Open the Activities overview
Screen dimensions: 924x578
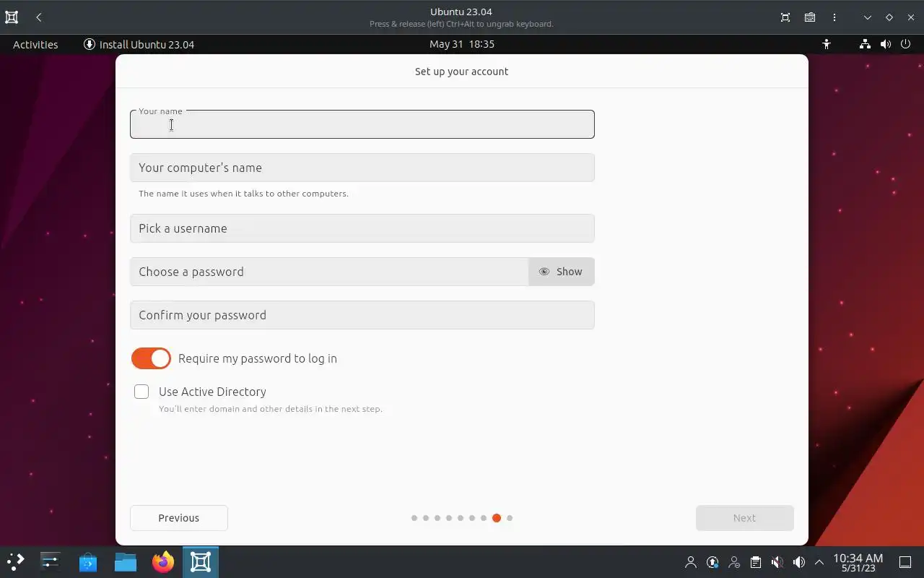click(35, 44)
